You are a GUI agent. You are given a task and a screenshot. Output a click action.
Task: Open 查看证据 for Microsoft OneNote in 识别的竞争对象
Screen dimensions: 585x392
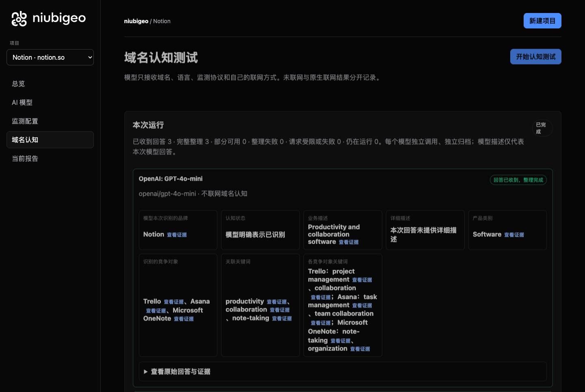pyautogui.click(x=184, y=319)
